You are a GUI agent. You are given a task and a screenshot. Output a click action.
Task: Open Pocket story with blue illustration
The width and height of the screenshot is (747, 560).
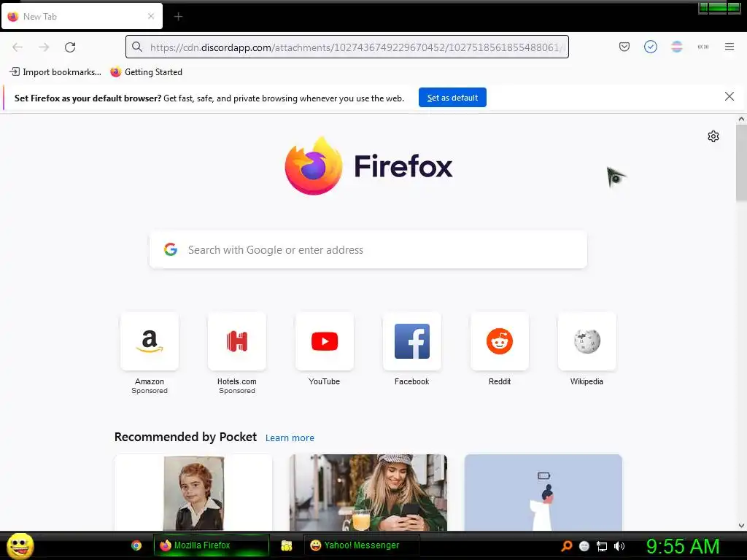coord(543,492)
